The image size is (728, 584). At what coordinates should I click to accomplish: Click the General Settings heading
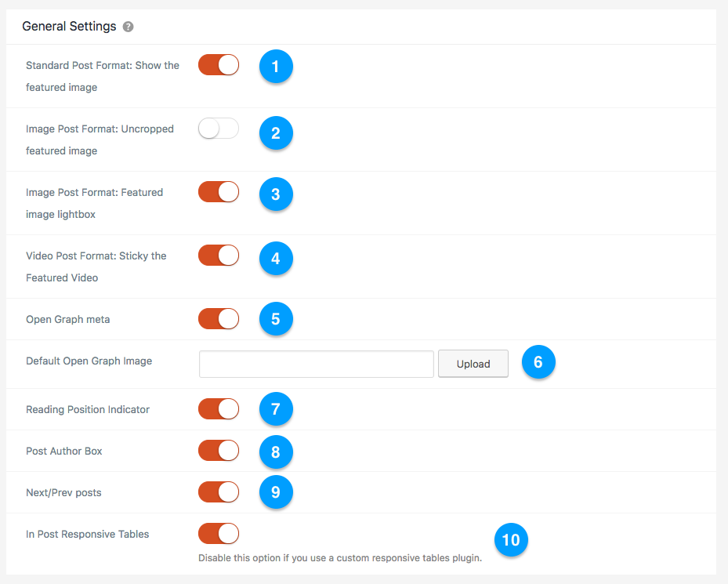point(69,27)
